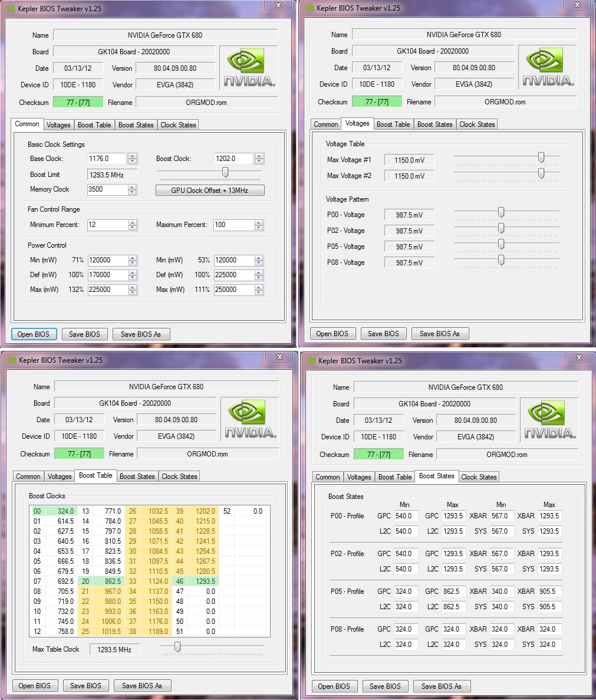Image resolution: width=596 pixels, height=700 pixels.
Task: Click Device ID 10DE - 1180 in Boost Table window
Action: [79, 436]
